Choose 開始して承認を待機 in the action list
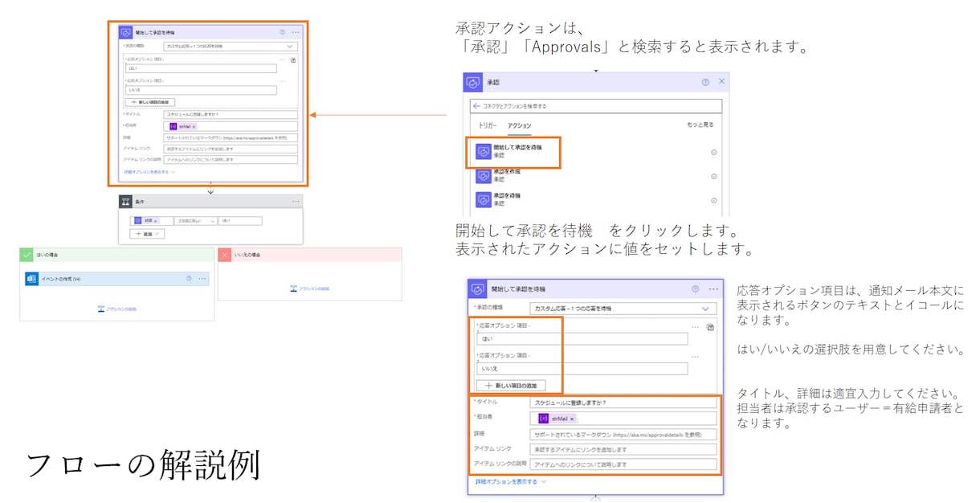The height and width of the screenshot is (503, 980). click(514, 152)
